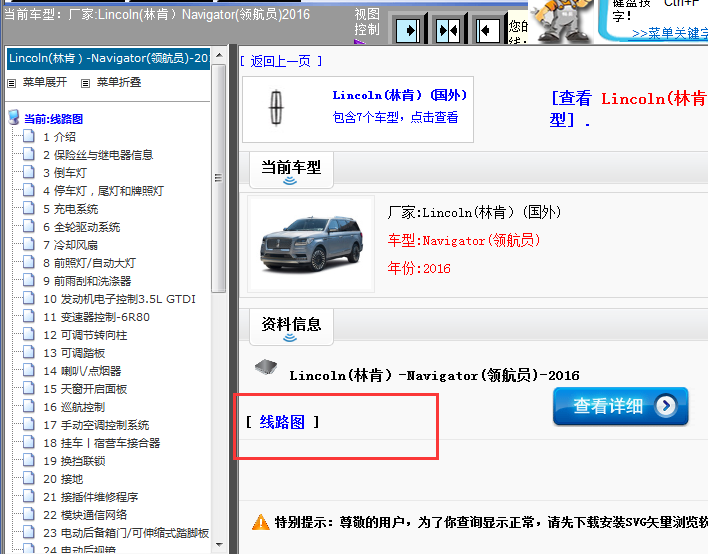
Task: Click the view control left-arrow icon
Action: 488,30
